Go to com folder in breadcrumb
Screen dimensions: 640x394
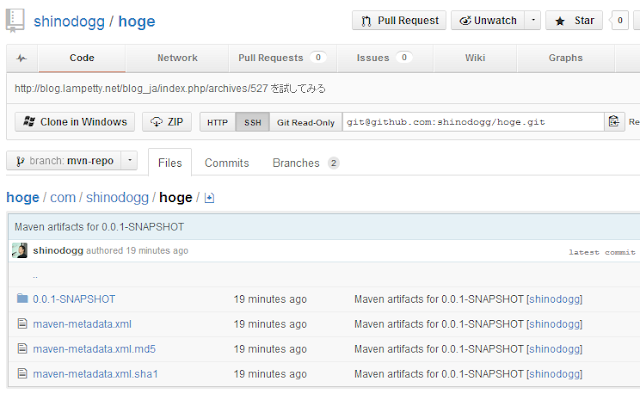[x=63, y=198]
